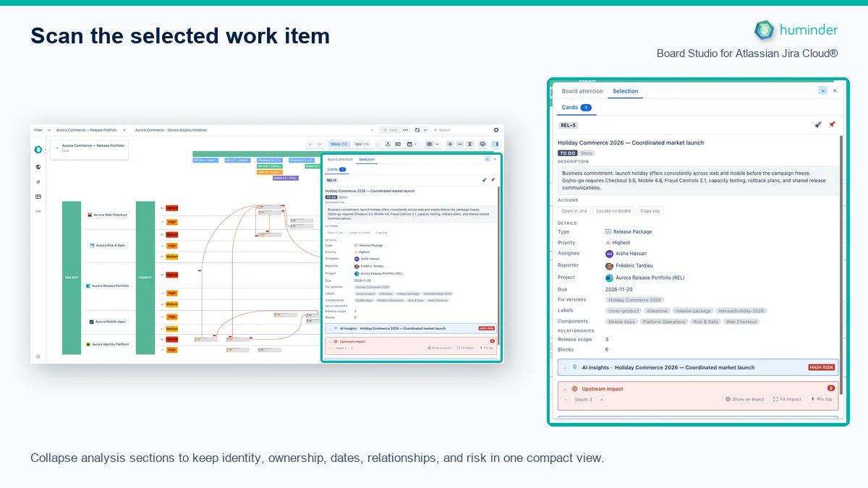Click the refresh icon in the board top bar
868x488 pixels.
coord(417,130)
